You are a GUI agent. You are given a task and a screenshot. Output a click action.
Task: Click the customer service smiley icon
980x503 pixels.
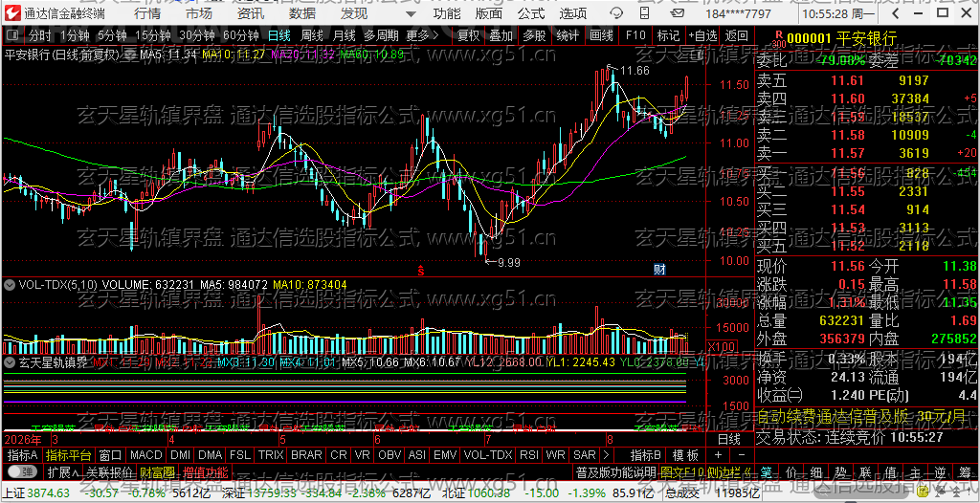tap(615, 13)
